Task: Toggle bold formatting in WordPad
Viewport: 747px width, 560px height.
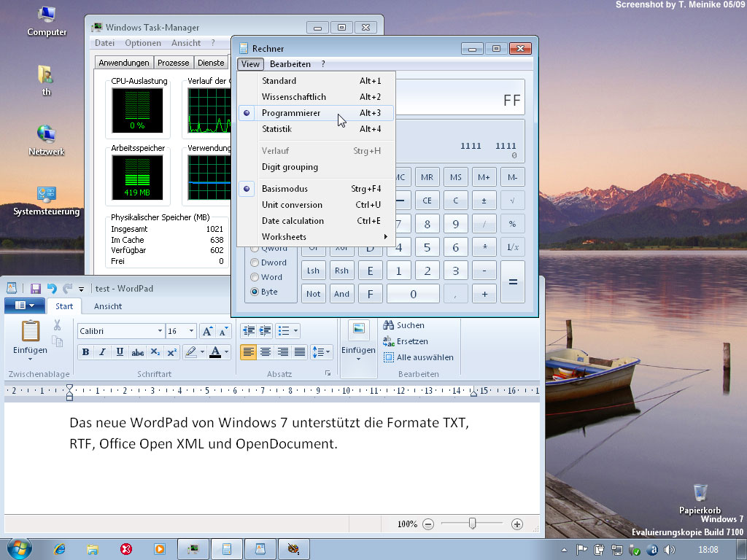Action: [x=86, y=352]
